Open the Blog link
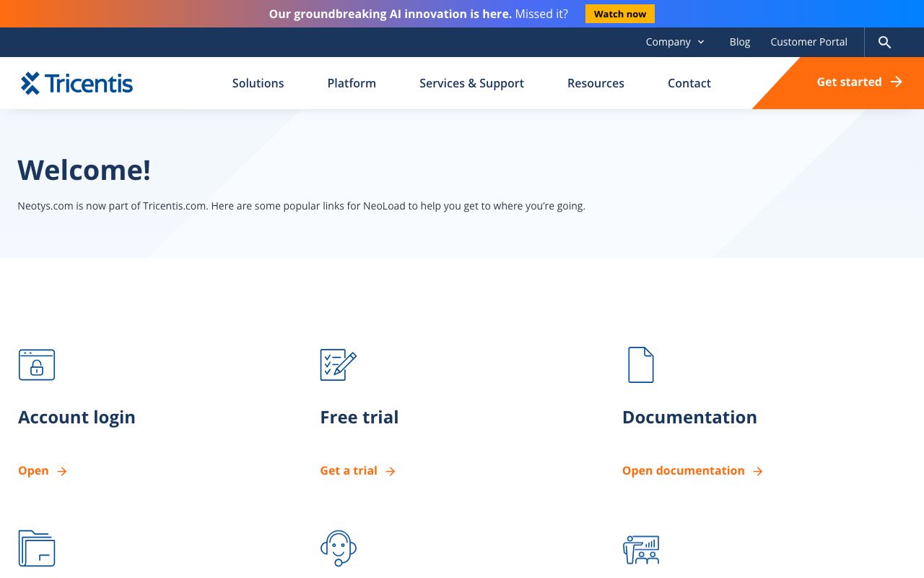Viewport: 924px width, 578px height. (x=739, y=42)
